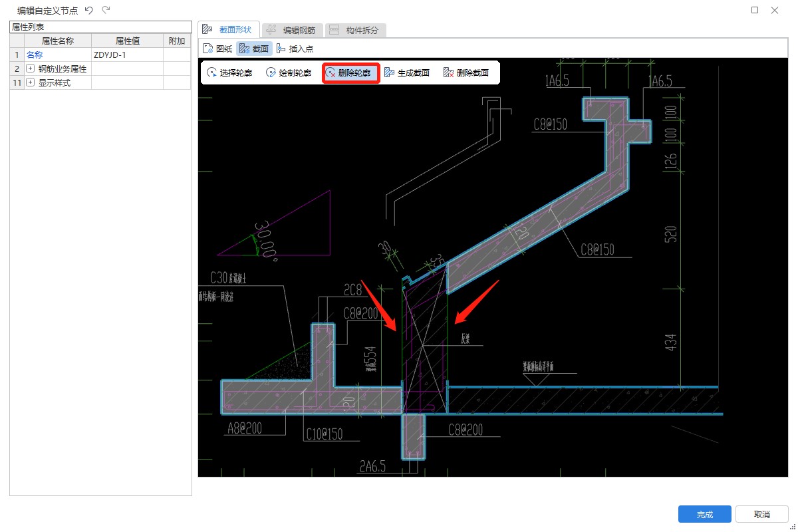Click the 附加 column header
The width and height of the screenshot is (798, 532).
point(177,41)
